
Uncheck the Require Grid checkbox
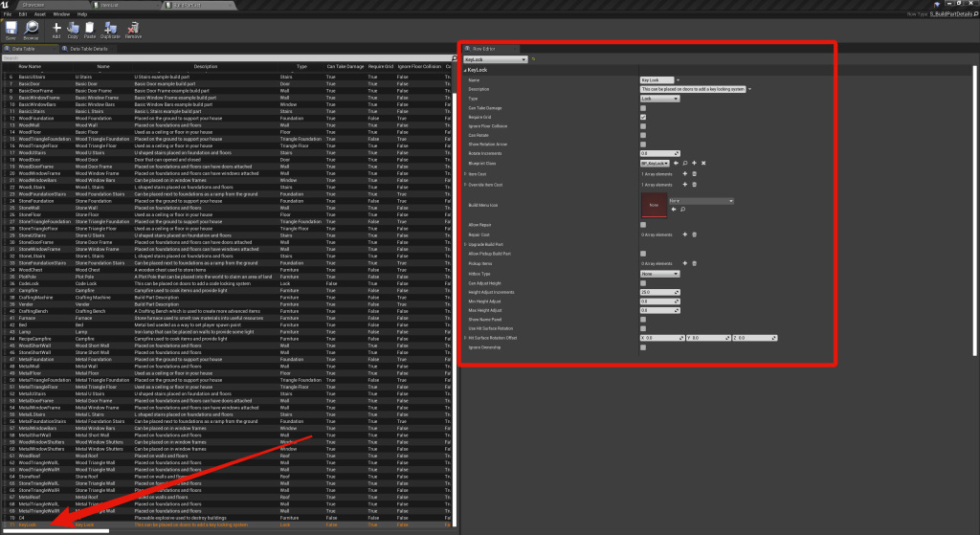(x=643, y=117)
